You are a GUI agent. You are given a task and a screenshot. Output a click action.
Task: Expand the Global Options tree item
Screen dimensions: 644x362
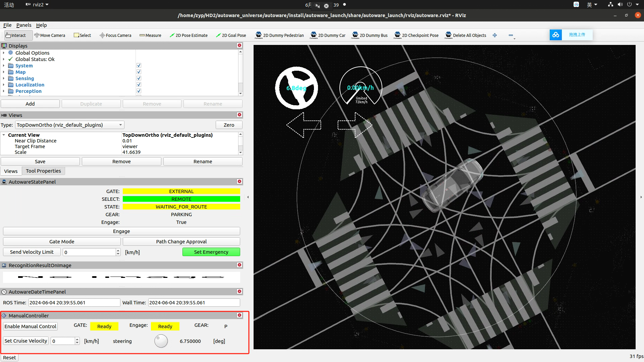4,53
